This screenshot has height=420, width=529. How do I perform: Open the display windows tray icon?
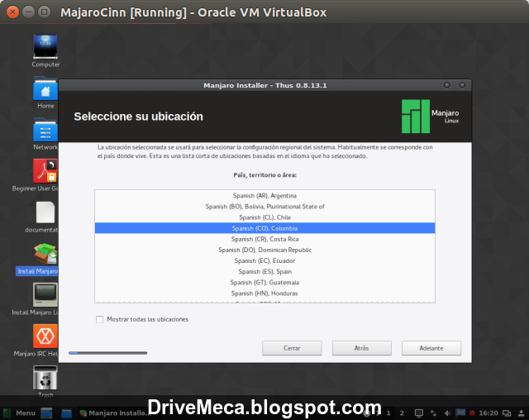click(x=507, y=413)
